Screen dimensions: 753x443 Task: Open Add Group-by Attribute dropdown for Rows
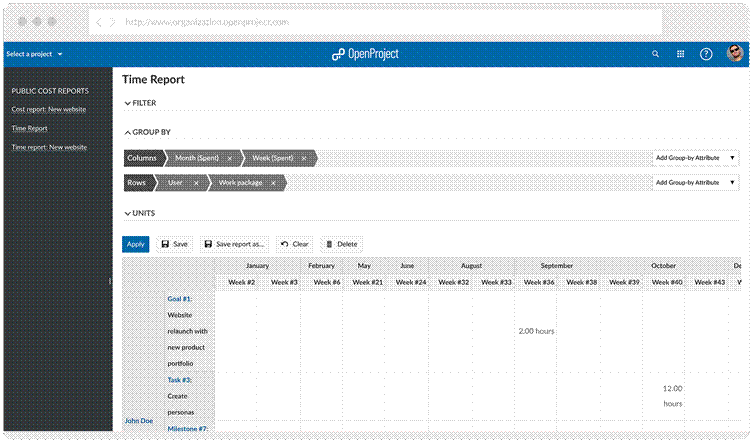pos(695,183)
